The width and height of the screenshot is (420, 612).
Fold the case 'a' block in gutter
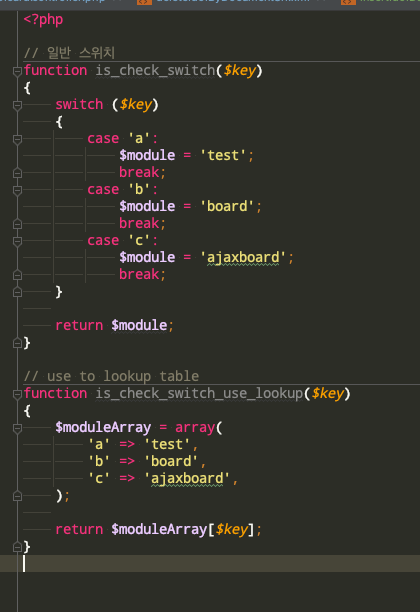(x=17, y=139)
